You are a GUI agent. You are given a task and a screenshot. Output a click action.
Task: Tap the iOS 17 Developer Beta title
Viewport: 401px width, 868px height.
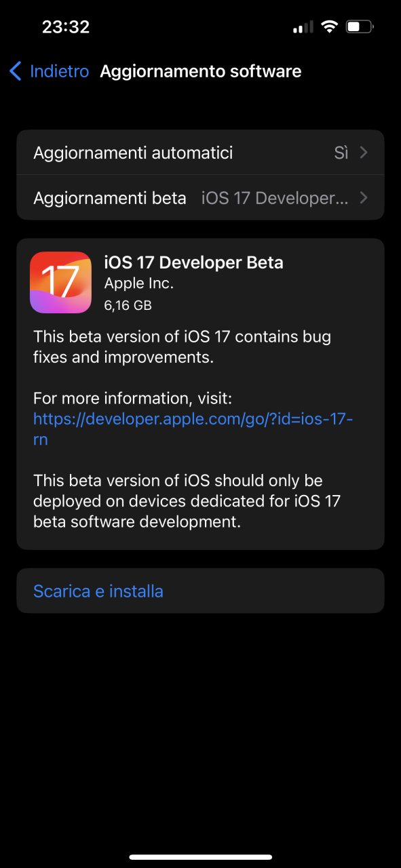[x=193, y=262]
